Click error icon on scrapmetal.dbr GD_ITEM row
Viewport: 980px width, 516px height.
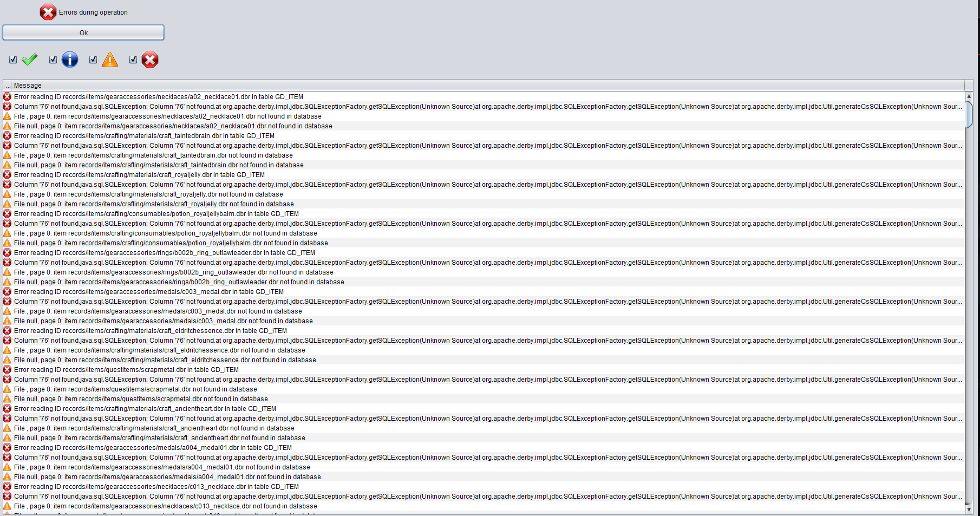8,370
